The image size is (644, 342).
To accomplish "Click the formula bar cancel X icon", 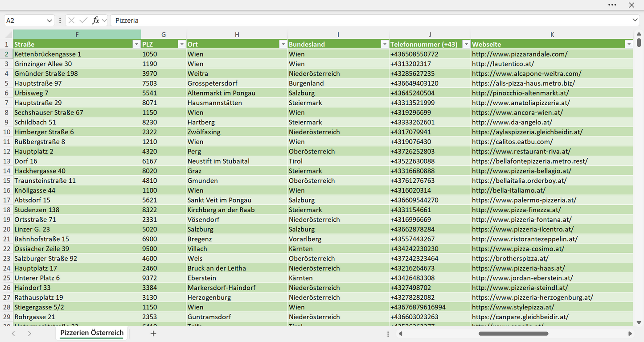I will 71,21.
